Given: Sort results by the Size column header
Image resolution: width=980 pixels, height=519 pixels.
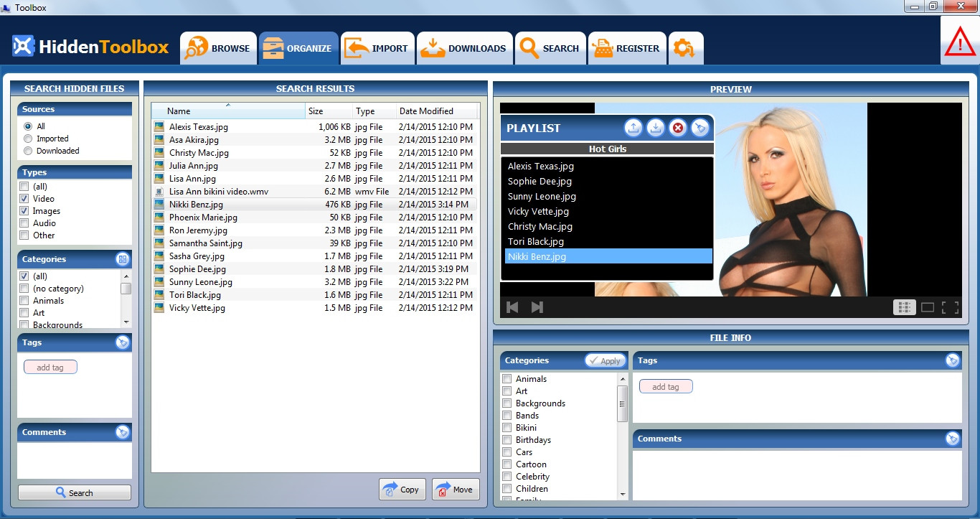Looking at the screenshot, I should (329, 111).
